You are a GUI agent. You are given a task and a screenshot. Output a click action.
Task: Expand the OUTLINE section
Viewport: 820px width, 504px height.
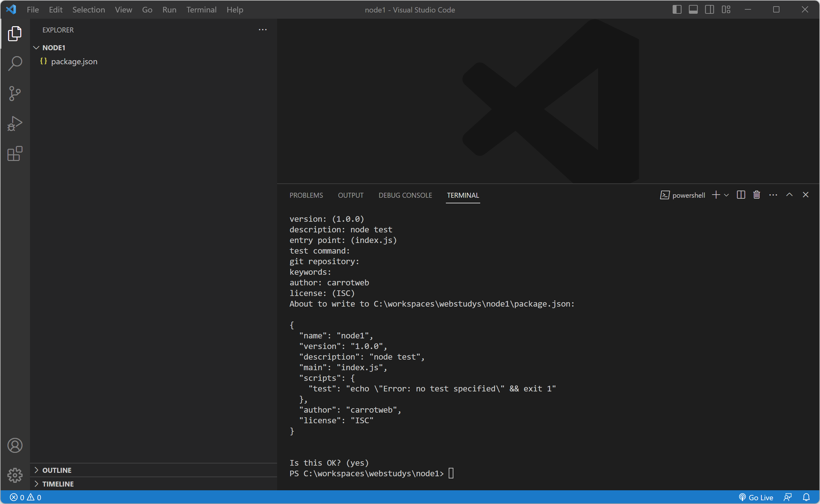click(57, 470)
